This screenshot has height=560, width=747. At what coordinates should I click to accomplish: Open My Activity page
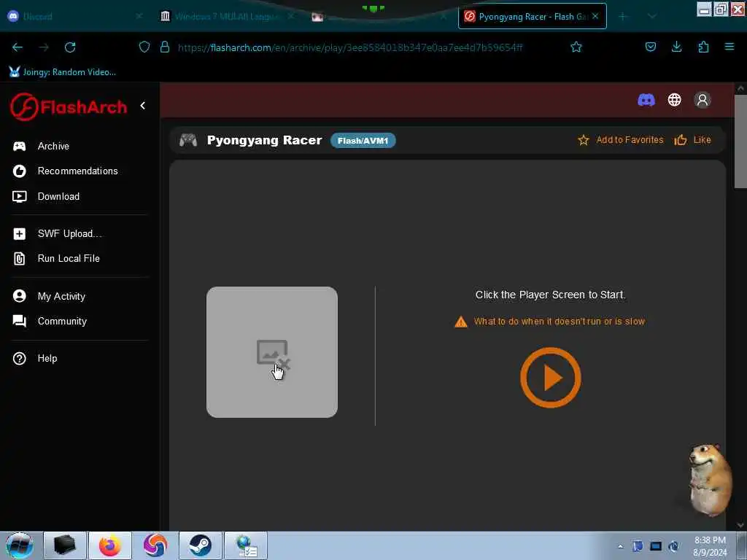(x=61, y=296)
